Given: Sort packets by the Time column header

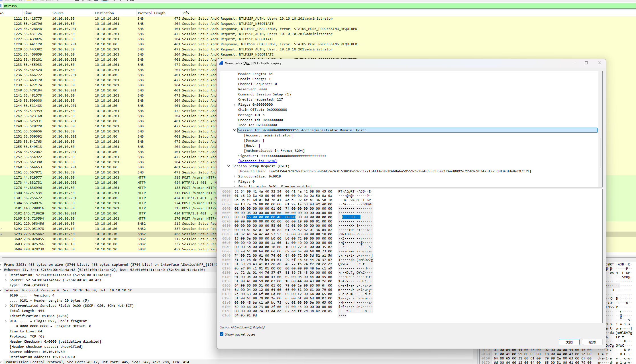Looking at the screenshot, I should tap(28, 13).
